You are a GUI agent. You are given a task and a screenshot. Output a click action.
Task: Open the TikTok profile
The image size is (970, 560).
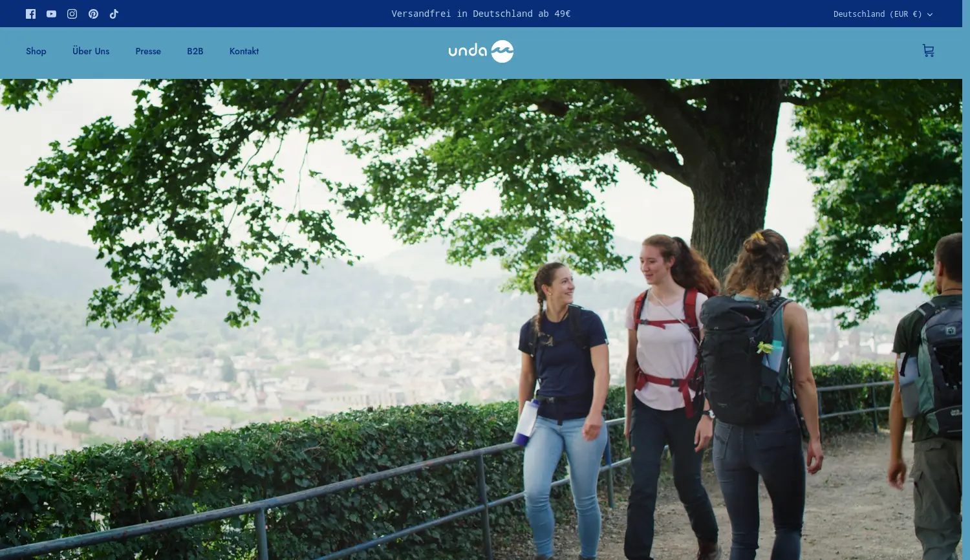114,14
